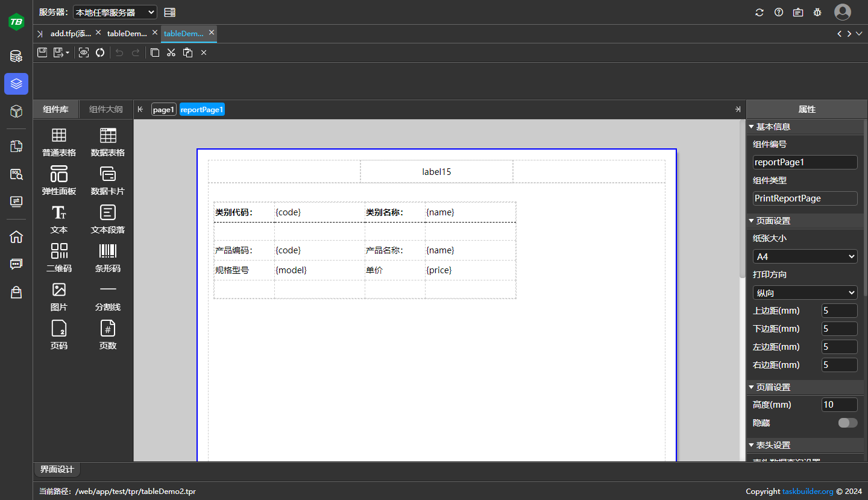The image size is (868, 500).
Task: Select the page1 page tab
Action: 163,109
